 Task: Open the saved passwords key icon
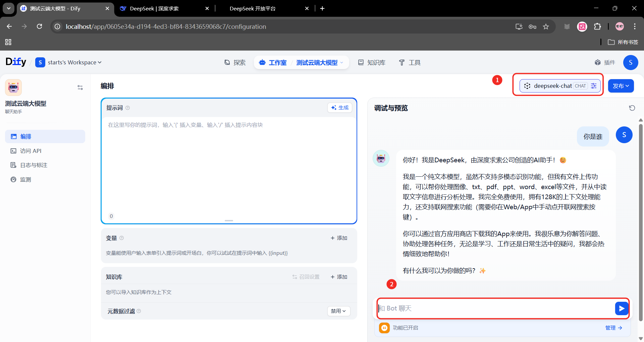click(532, 26)
